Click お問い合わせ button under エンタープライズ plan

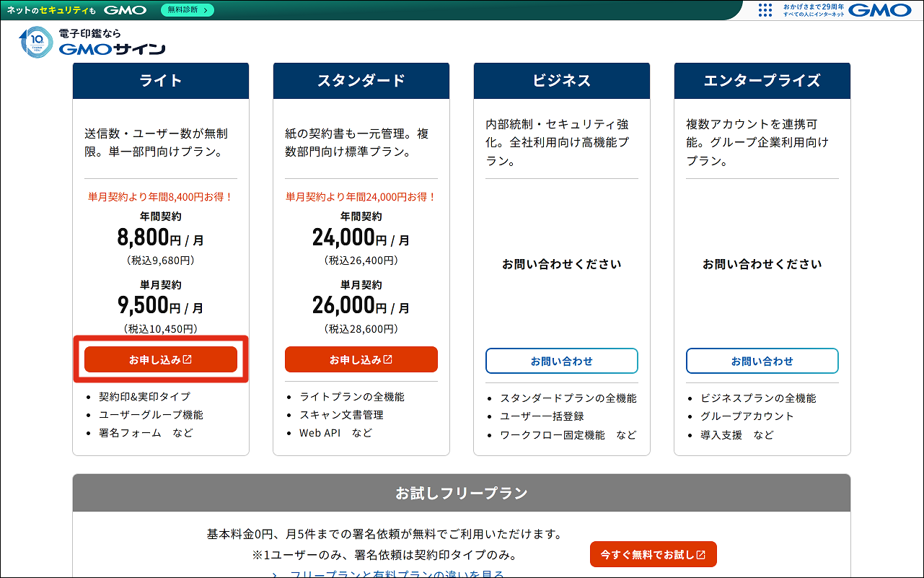[762, 360]
